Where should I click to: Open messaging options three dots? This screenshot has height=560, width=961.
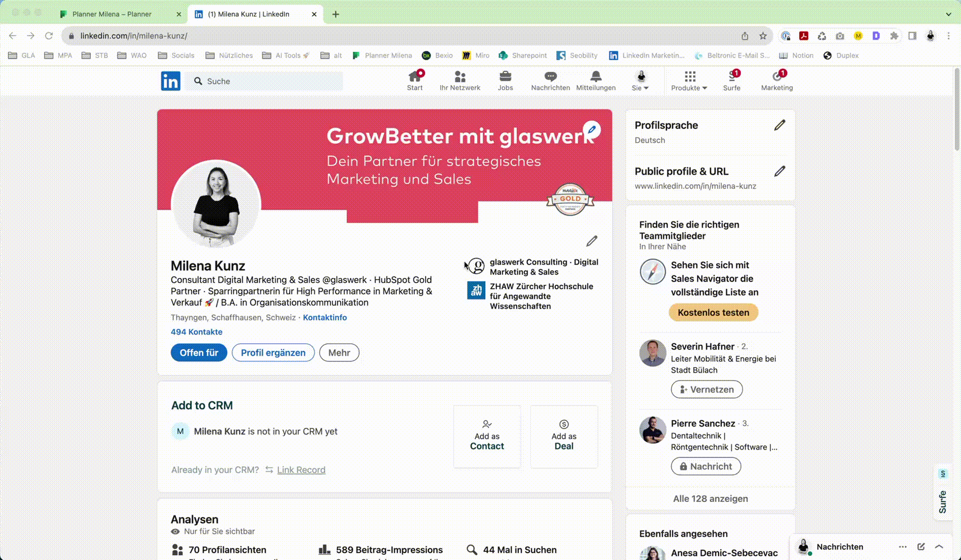tap(903, 547)
